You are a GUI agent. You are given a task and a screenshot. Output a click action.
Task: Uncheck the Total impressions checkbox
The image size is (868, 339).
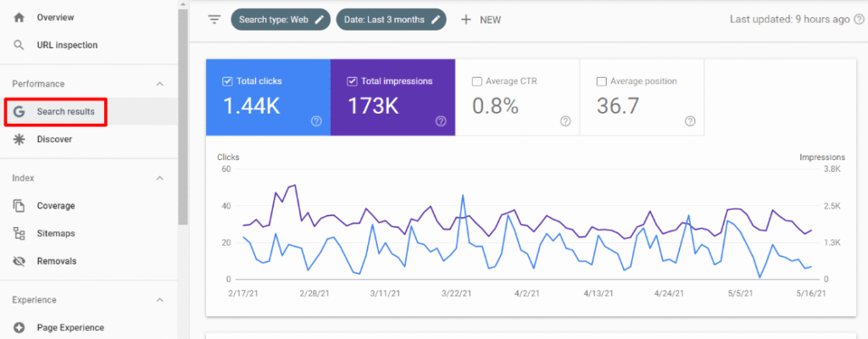[x=352, y=81]
